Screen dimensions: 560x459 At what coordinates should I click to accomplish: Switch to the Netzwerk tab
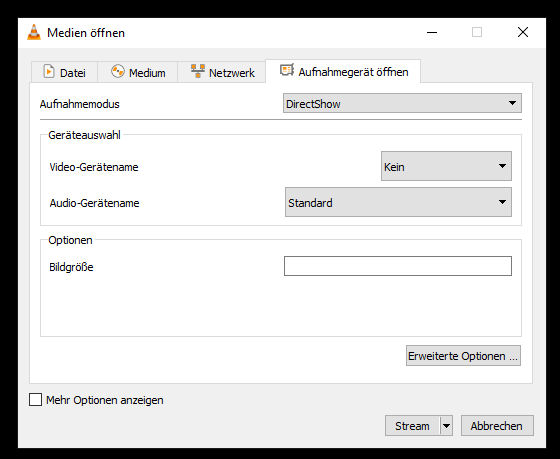coord(222,72)
